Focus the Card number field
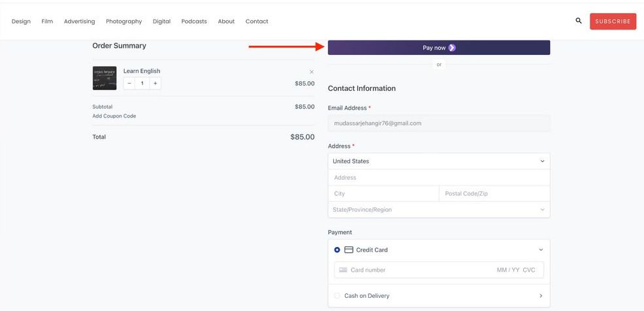This screenshot has width=644, height=311. [x=418, y=270]
